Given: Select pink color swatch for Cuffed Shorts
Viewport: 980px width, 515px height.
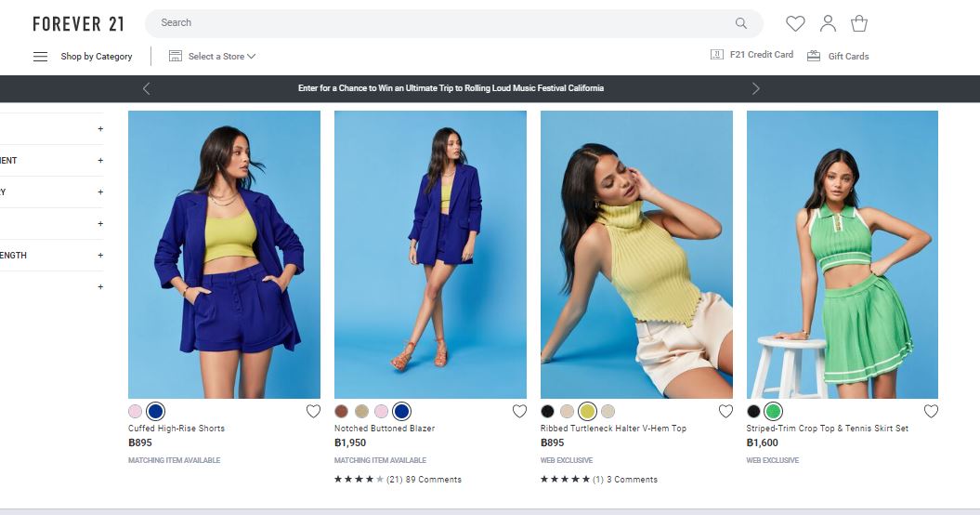Looking at the screenshot, I should tap(136, 411).
